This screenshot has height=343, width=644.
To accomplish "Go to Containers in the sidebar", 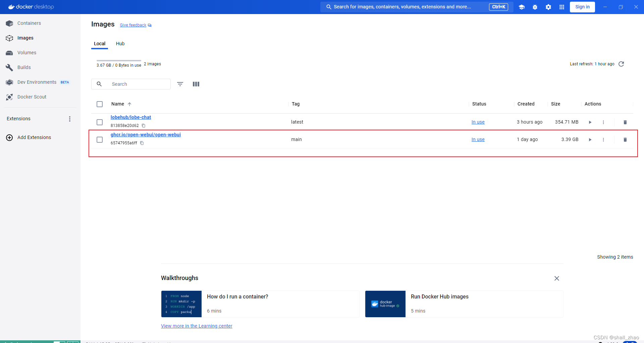I will [29, 23].
